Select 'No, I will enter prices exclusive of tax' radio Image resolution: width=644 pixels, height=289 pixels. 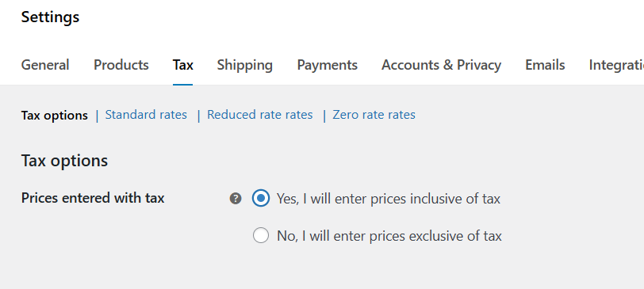tap(261, 236)
